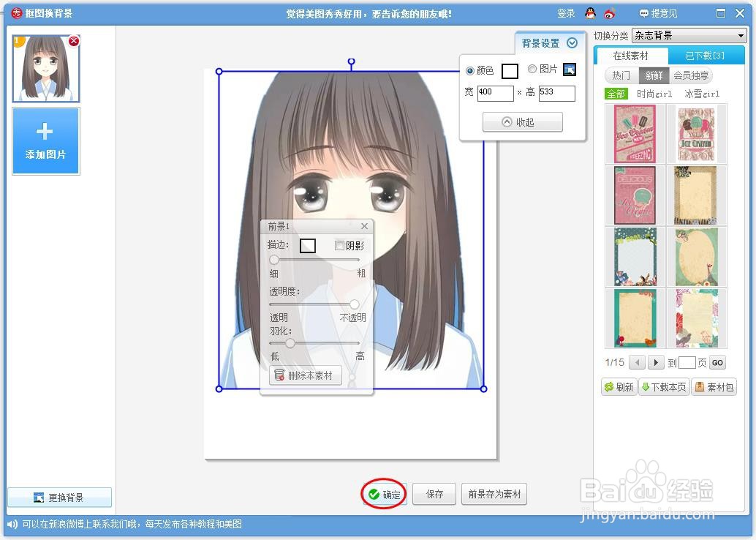The image size is (756, 540).
Task: Click the 羽化 feather slider handle
Action: (290, 343)
